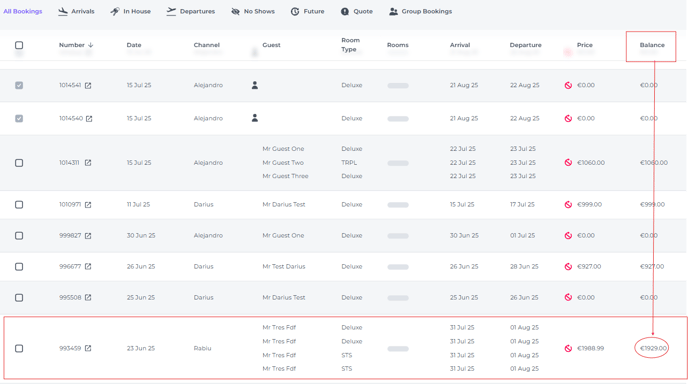Viewport: 688px width, 384px height.
Task: Toggle the select-all checkbox in header
Action: click(19, 45)
